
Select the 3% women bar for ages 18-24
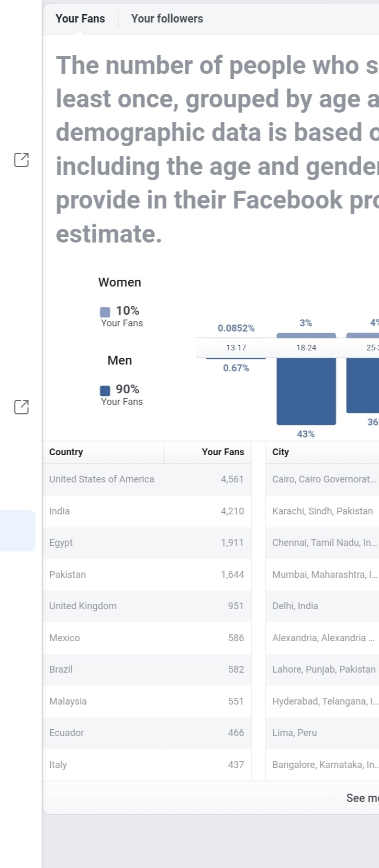click(x=306, y=335)
